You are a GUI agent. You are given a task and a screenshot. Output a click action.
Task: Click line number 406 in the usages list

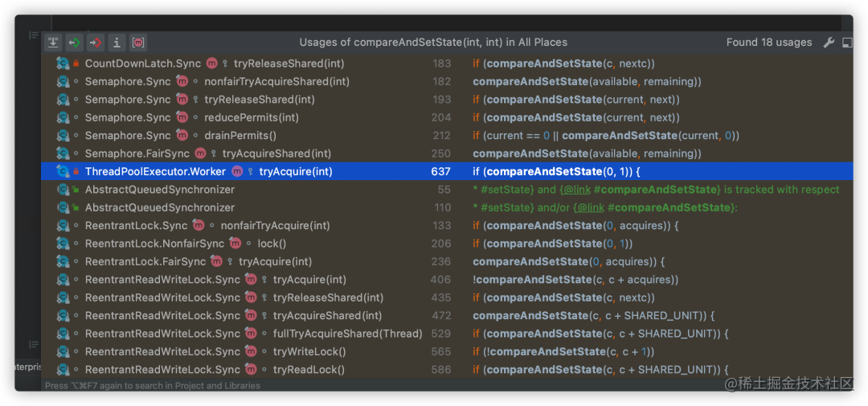click(440, 280)
